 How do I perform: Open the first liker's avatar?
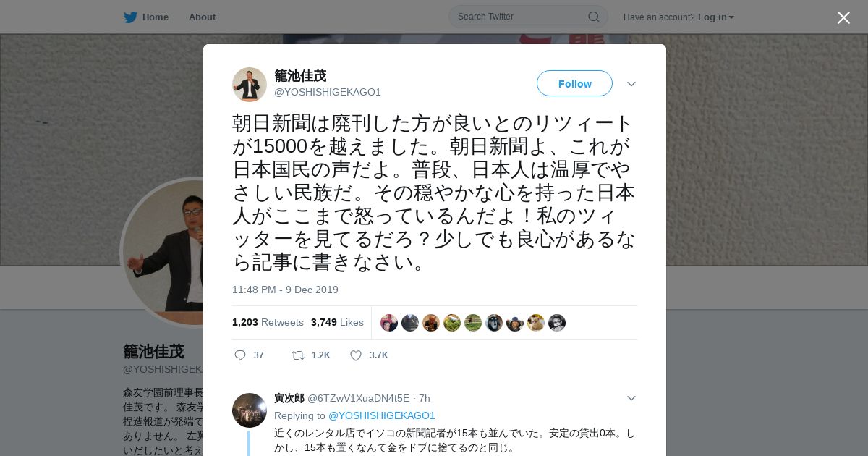(389, 323)
